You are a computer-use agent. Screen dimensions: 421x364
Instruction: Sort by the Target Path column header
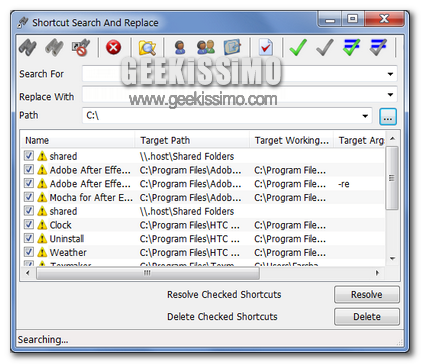point(192,140)
